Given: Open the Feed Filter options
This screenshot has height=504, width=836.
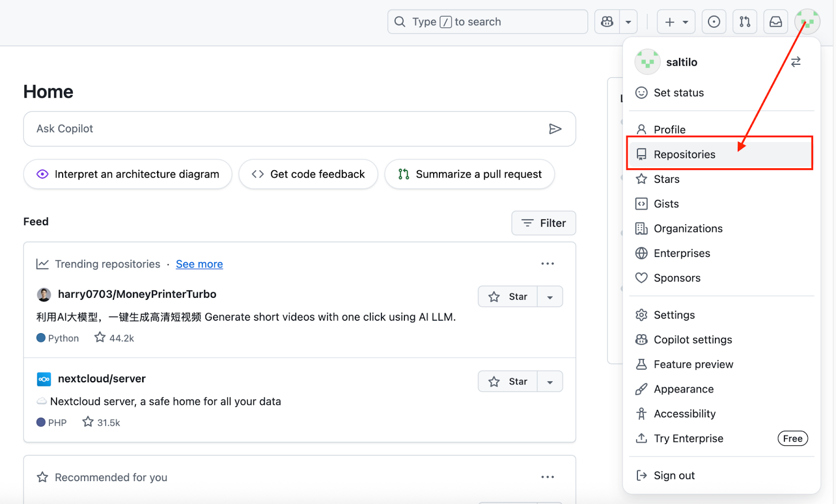Looking at the screenshot, I should tap(543, 223).
